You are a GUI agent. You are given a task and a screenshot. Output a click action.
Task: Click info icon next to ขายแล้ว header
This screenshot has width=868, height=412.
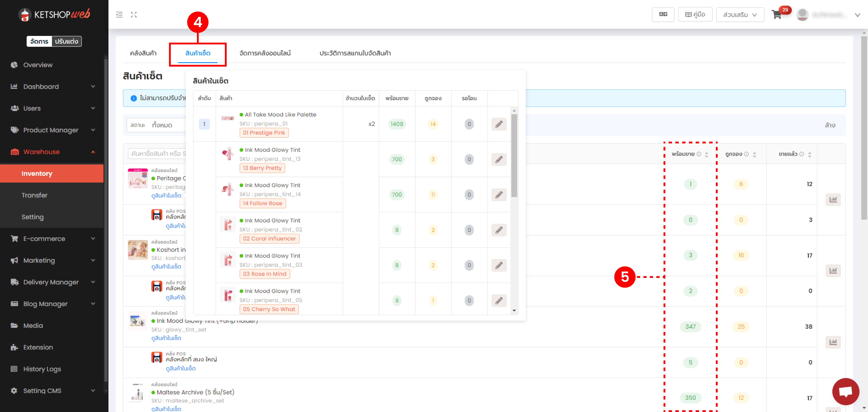(x=802, y=154)
